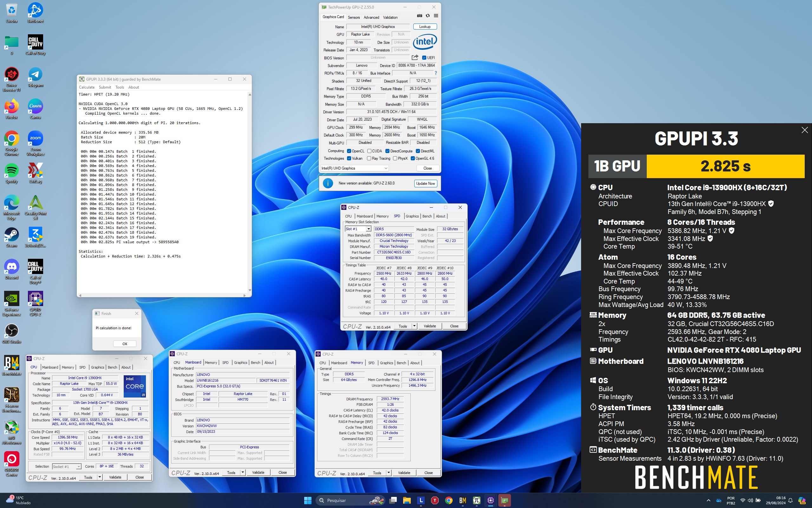Screen dimensions: 812x508
Task: Open the Canva desktop shortcut
Action: click(x=35, y=109)
